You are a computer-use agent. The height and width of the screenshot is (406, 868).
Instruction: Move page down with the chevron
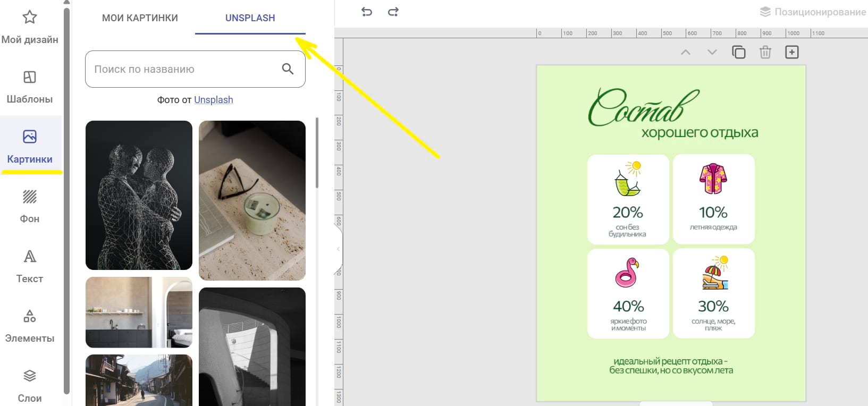click(x=712, y=52)
